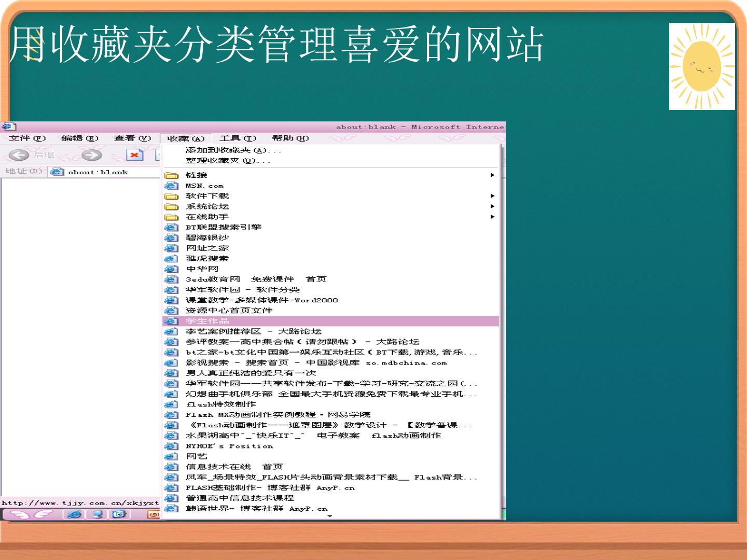Viewport: 747px width, 560px height.
Task: Click the Forward arrow button
Action: click(92, 155)
